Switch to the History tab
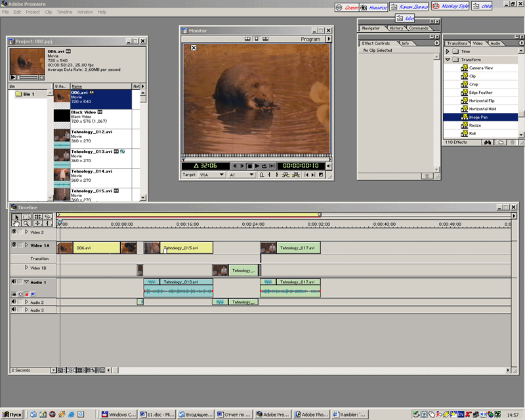The image size is (525, 420). (396, 28)
